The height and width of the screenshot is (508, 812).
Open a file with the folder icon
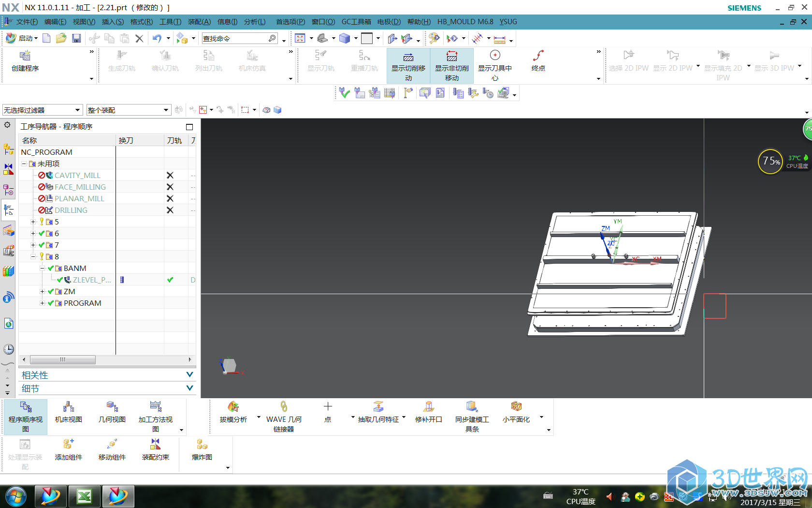point(61,38)
